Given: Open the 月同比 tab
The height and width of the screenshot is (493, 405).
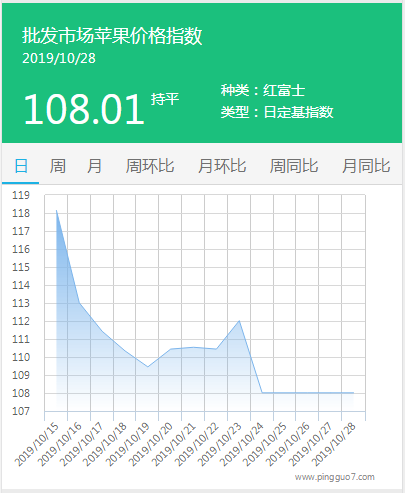Looking at the screenshot, I should click(366, 166).
